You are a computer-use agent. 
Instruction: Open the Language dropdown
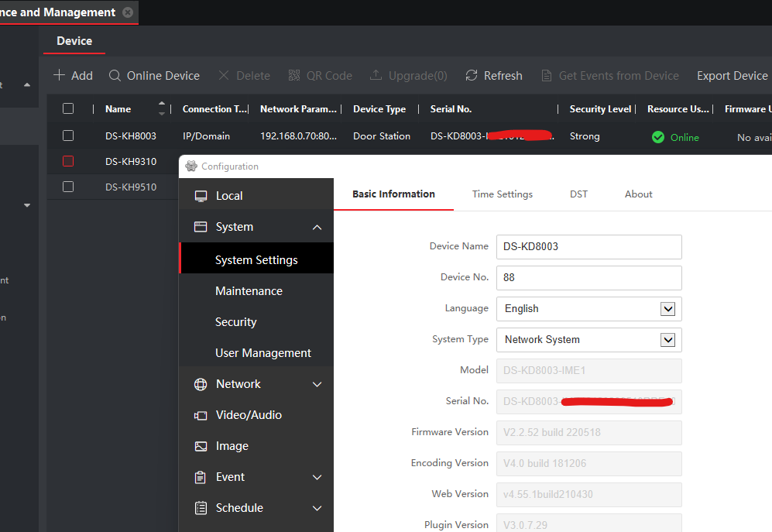coord(667,308)
